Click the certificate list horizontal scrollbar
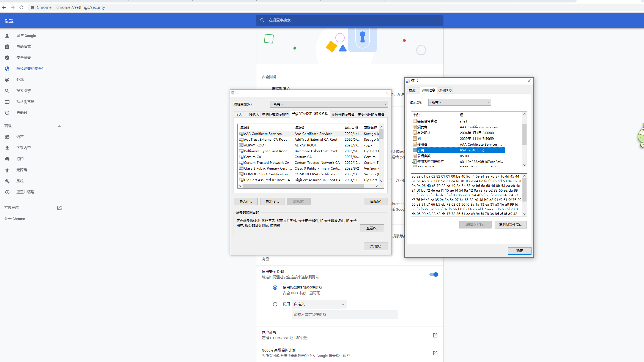644x362 pixels. coord(303,186)
